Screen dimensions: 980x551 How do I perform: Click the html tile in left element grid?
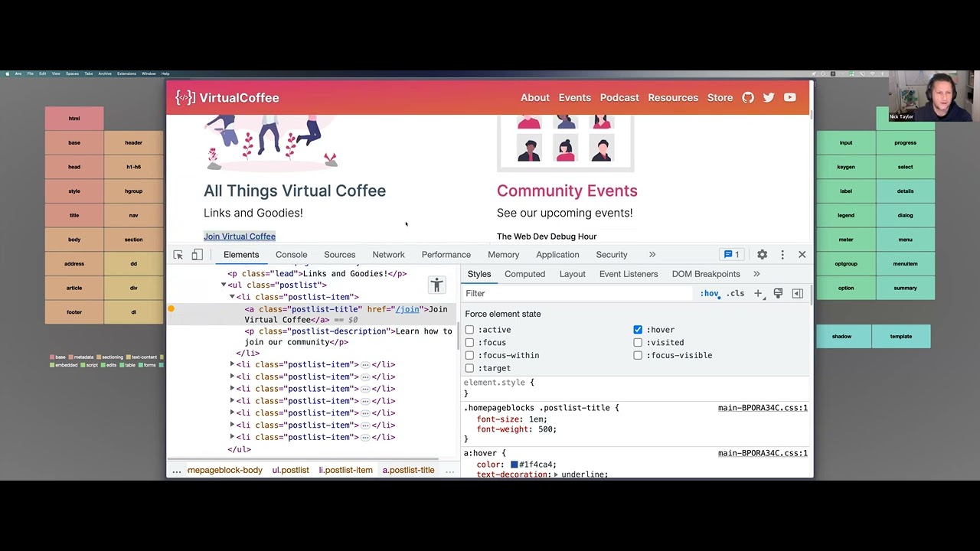click(74, 119)
